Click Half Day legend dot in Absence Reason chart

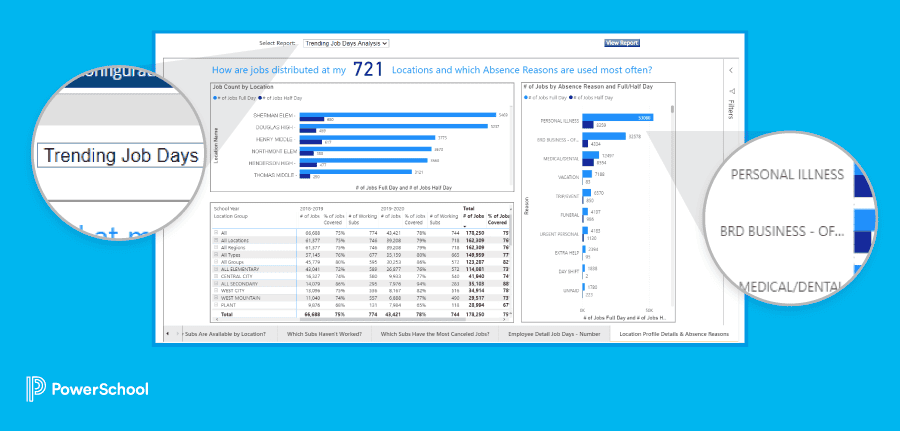[x=570, y=97]
